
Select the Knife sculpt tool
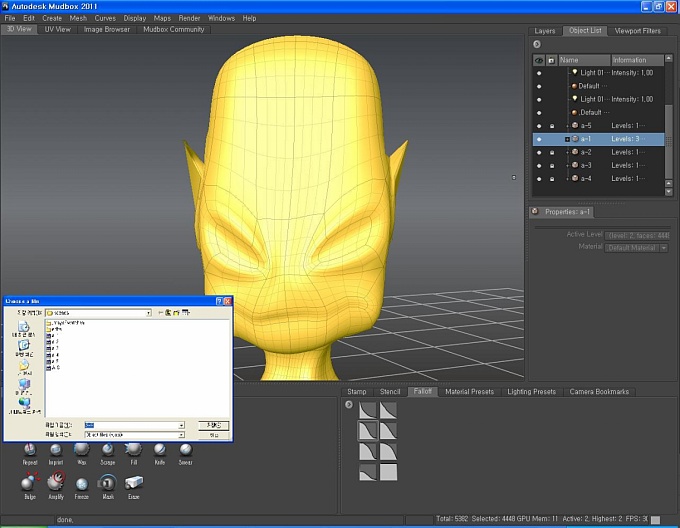(x=160, y=450)
